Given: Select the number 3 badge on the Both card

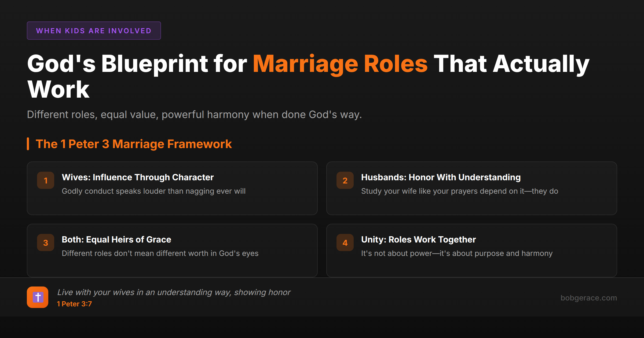Looking at the screenshot, I should (46, 242).
